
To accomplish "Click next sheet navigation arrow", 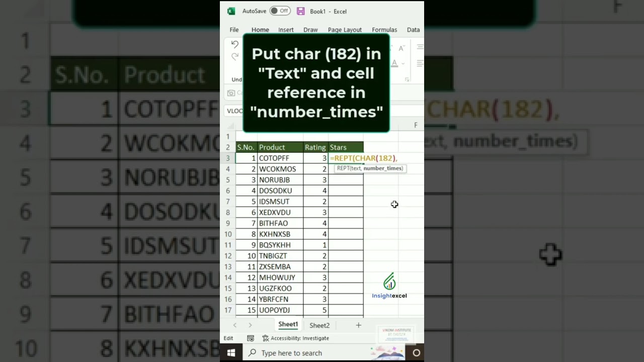I will point(250,325).
